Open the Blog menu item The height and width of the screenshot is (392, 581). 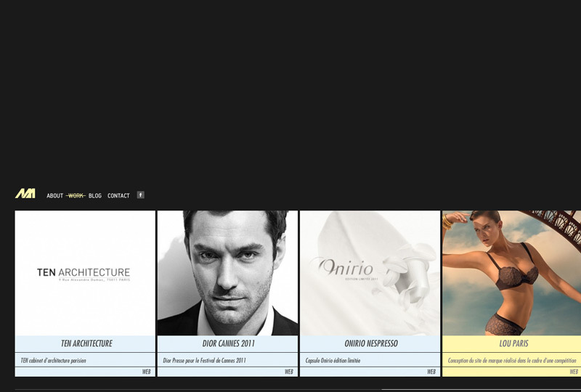tap(95, 195)
